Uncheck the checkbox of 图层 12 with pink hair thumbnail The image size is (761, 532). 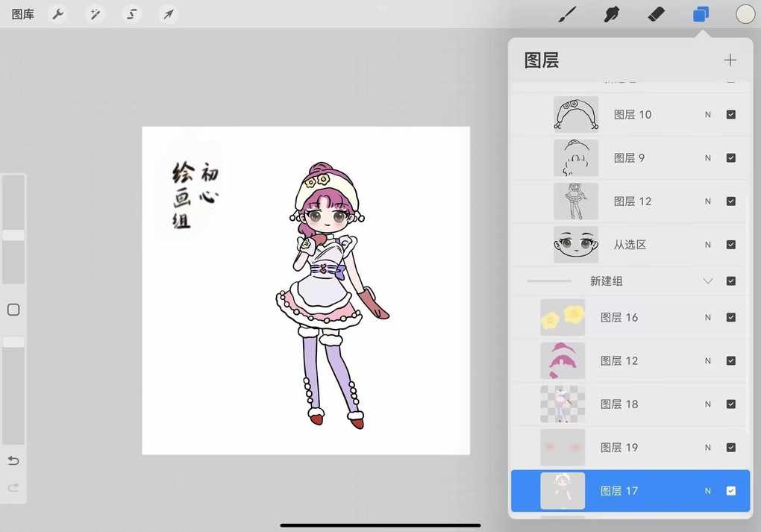coord(731,360)
